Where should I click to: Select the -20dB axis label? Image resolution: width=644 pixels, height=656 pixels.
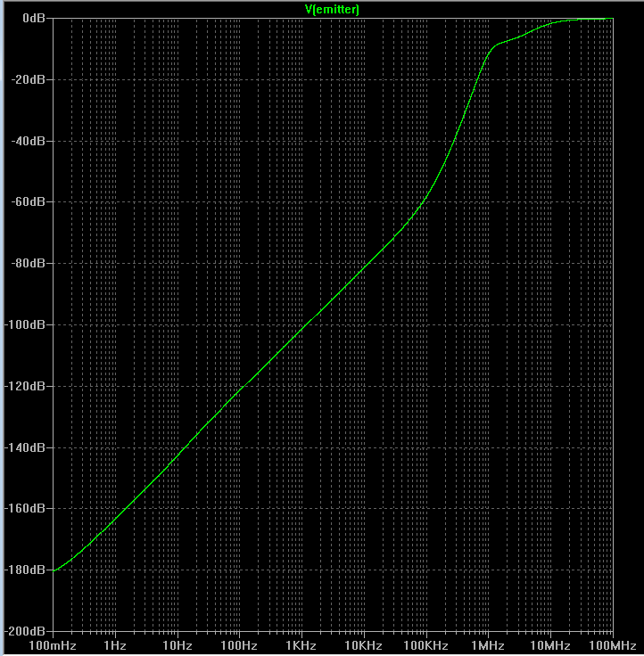click(x=28, y=79)
